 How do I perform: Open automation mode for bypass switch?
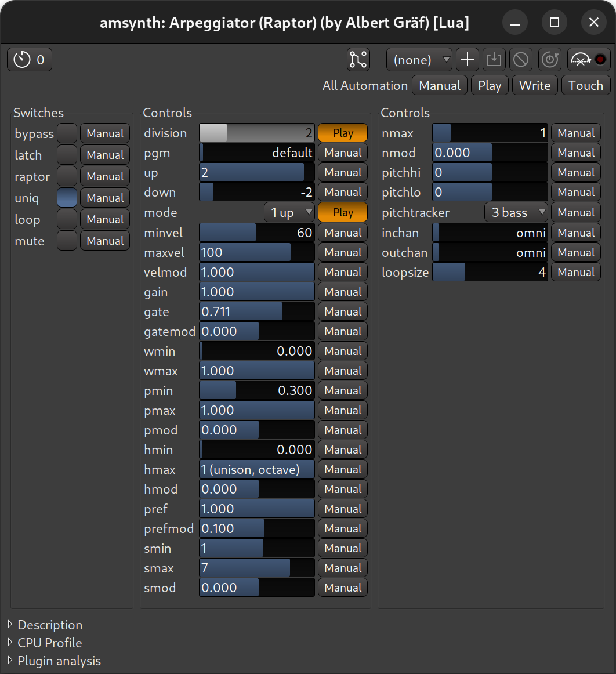105,133
